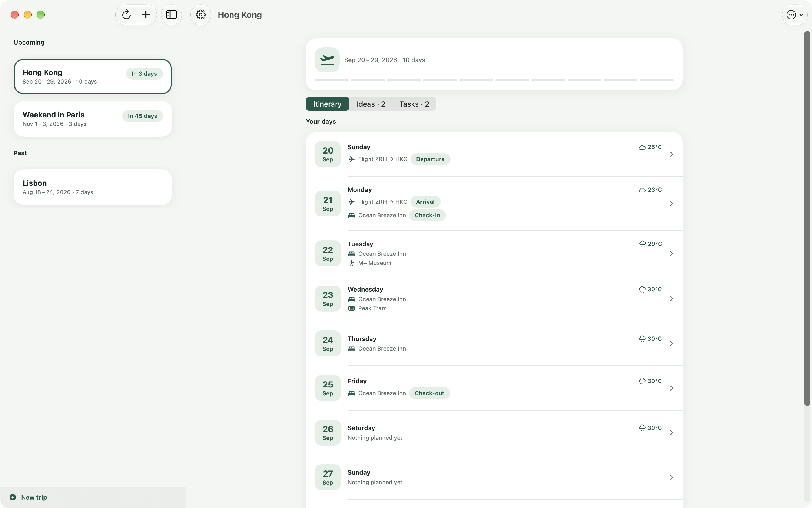Click the walking icon beside M+ Museum

point(351,263)
